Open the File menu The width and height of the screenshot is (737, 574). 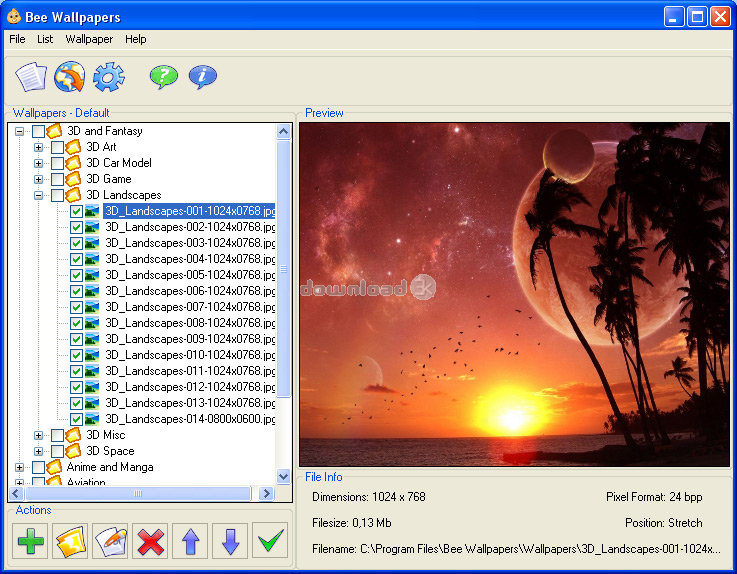pos(17,39)
